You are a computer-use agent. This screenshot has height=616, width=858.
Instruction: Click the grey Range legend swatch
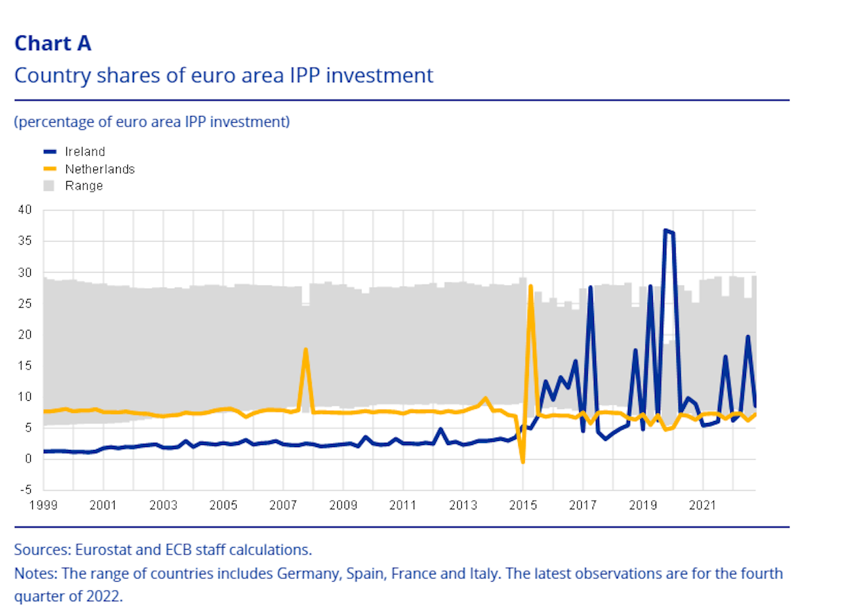pos(50,186)
